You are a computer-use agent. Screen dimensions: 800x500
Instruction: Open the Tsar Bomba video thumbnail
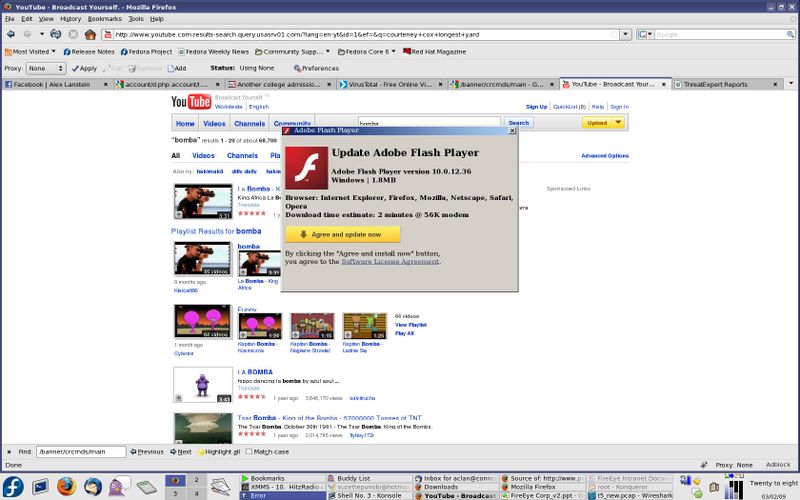[203, 428]
